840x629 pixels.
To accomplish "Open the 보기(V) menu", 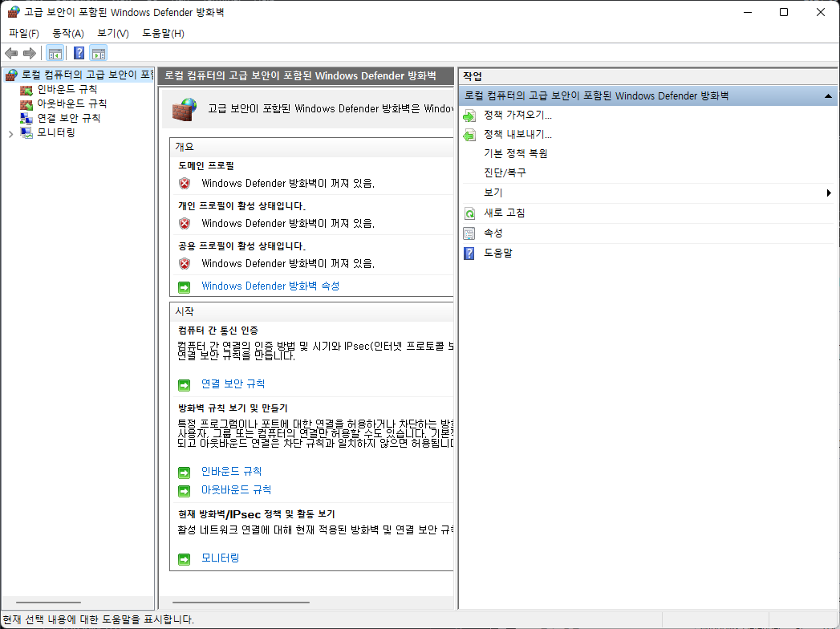I will [x=113, y=33].
